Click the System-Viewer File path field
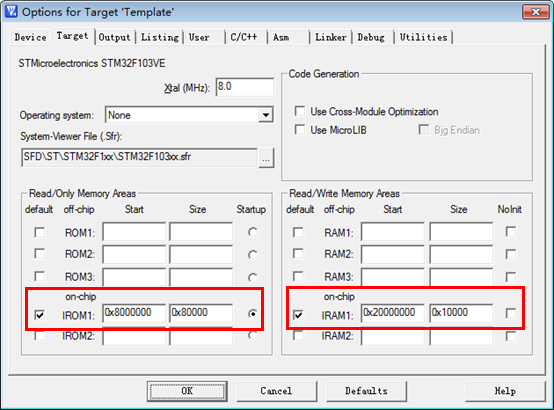The height and width of the screenshot is (410, 554). coord(139,157)
